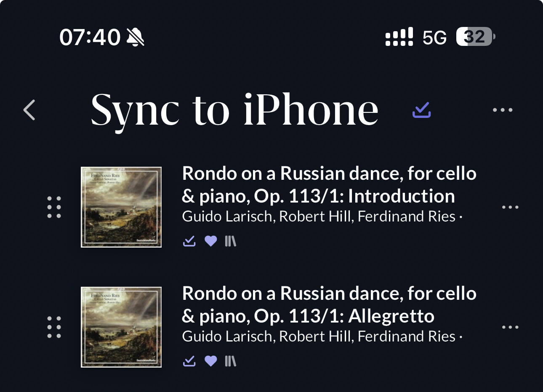Open more options for Allegretto track
This screenshot has height=392, width=543.
tap(510, 327)
